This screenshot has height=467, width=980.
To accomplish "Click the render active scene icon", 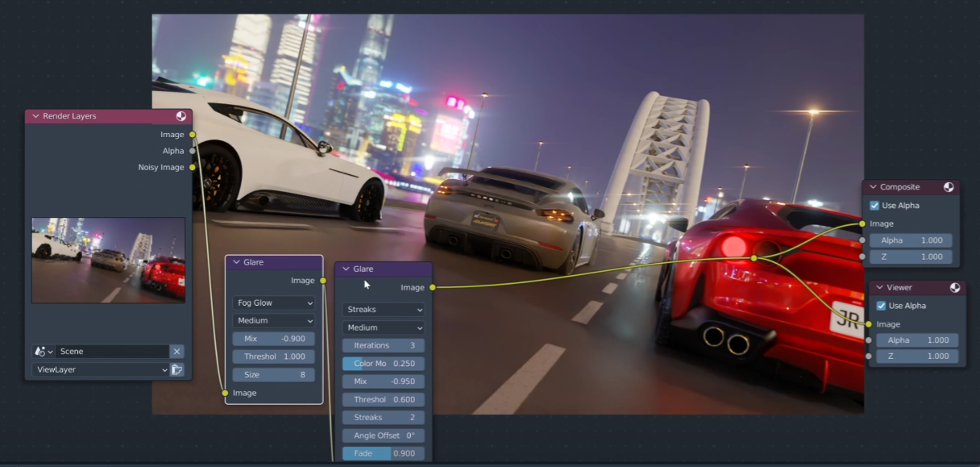I will coord(177,369).
